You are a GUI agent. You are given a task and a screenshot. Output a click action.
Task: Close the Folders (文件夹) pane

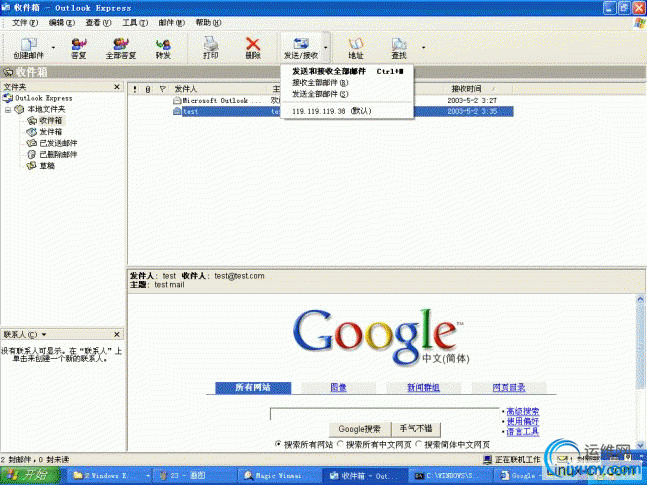[x=117, y=87]
